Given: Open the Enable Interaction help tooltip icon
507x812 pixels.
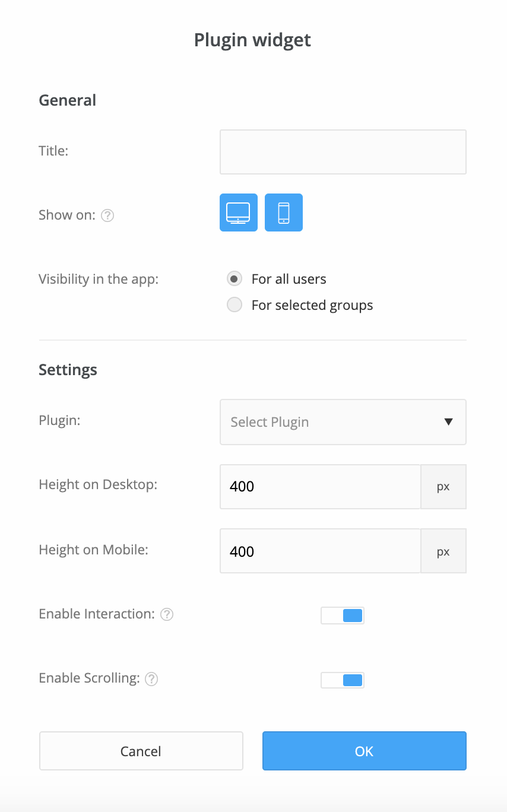Looking at the screenshot, I should 166,614.
